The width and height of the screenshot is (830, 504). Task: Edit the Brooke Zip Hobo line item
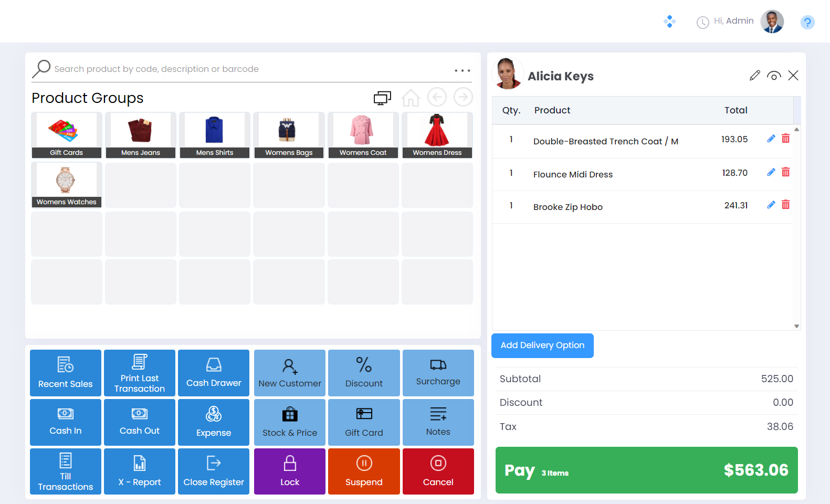(771, 205)
